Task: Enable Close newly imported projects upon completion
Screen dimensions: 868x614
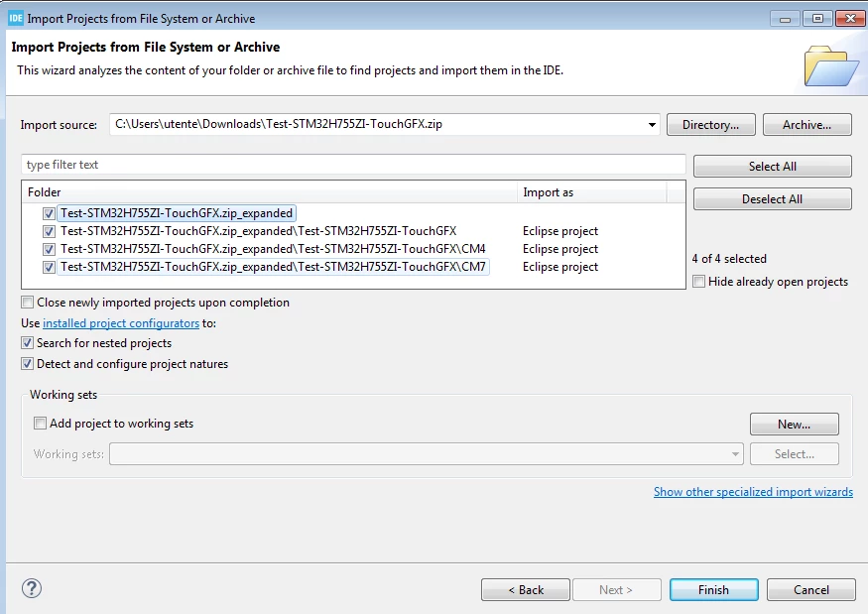Action: 27,303
